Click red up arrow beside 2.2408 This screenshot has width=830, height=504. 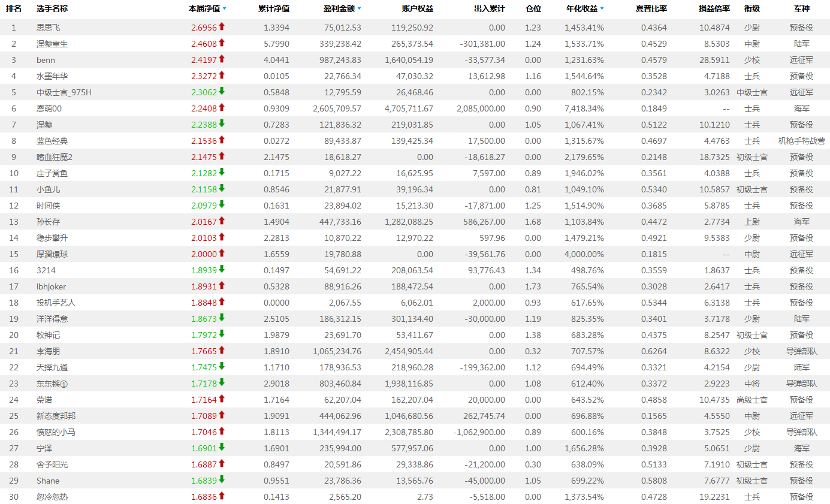click(x=222, y=107)
